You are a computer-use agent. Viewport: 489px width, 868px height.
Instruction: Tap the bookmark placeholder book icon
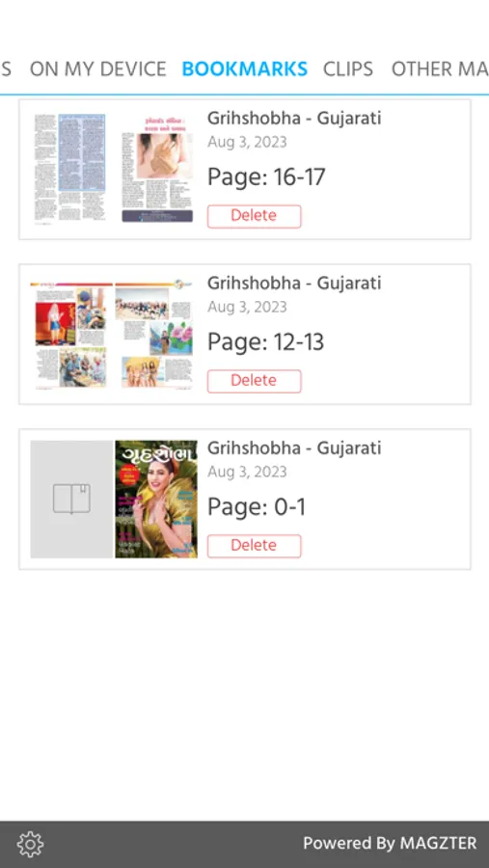tap(71, 499)
